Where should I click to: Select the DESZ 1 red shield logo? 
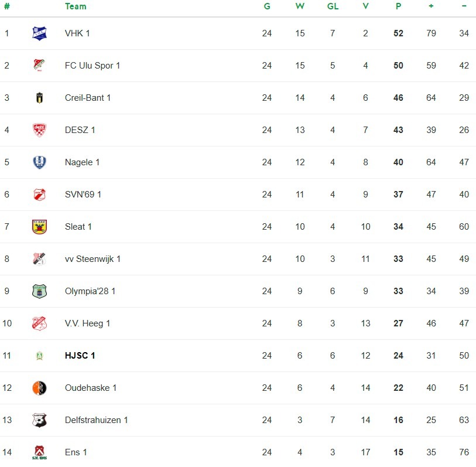click(x=39, y=130)
